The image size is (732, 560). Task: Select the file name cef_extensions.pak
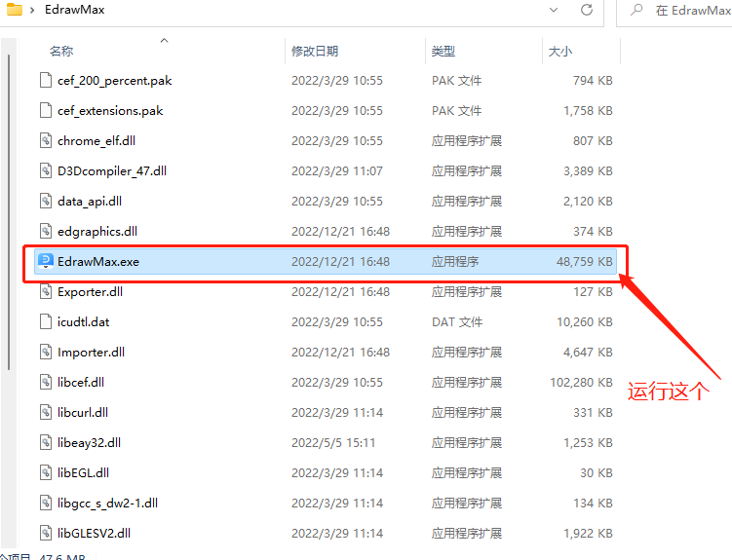coord(110,111)
